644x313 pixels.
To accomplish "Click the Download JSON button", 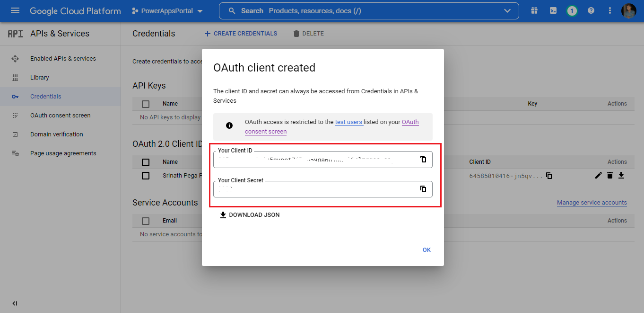I will 250,215.
